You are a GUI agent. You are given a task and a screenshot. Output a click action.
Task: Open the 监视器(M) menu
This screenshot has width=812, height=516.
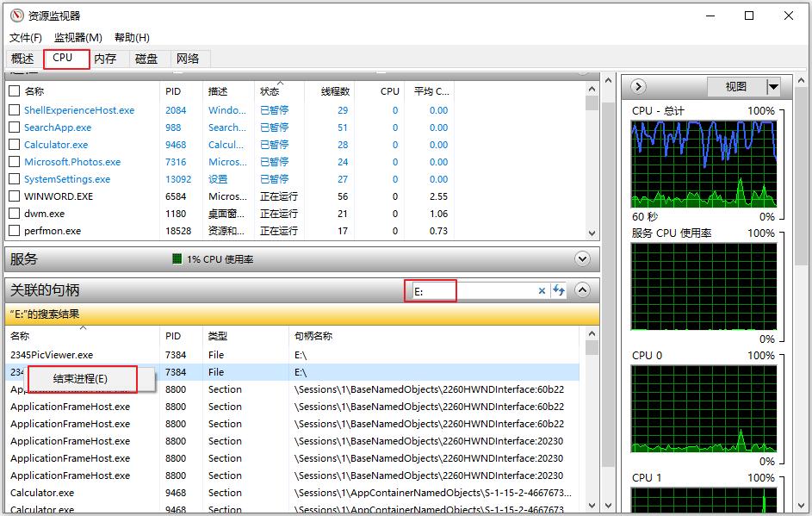point(77,38)
